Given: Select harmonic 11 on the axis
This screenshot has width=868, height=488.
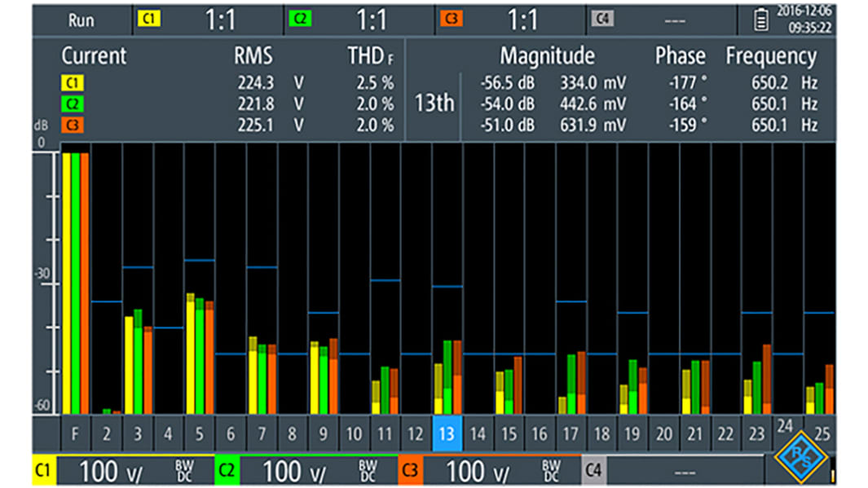Looking at the screenshot, I should pyautogui.click(x=385, y=433).
